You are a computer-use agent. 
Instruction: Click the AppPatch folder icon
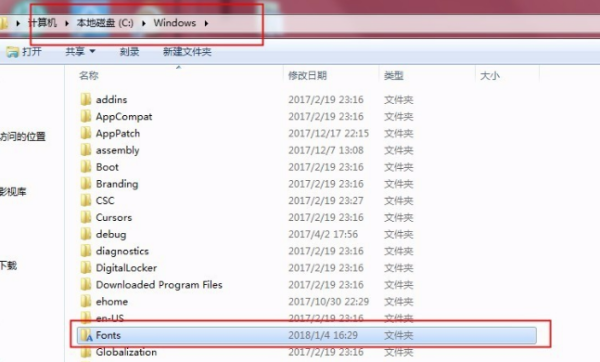pyautogui.click(x=86, y=133)
